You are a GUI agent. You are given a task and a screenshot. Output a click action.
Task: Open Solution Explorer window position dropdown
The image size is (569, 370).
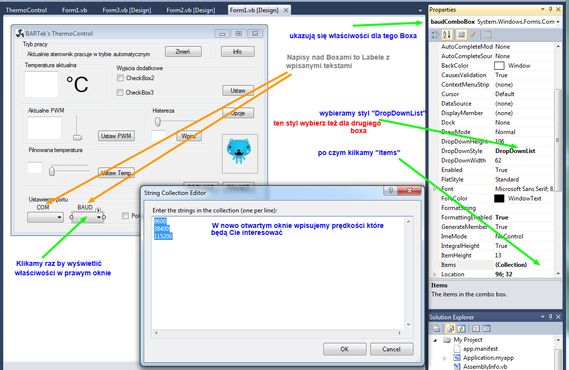(543, 317)
